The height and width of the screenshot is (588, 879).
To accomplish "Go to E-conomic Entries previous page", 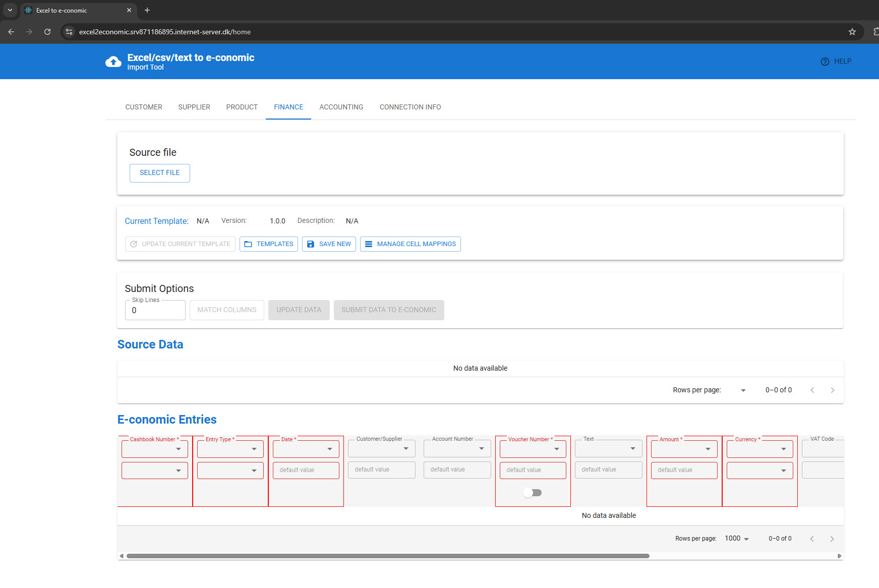I will pos(812,539).
